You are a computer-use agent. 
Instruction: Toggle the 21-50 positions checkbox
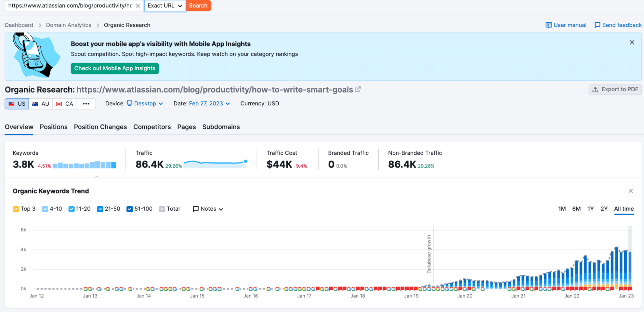pos(100,209)
